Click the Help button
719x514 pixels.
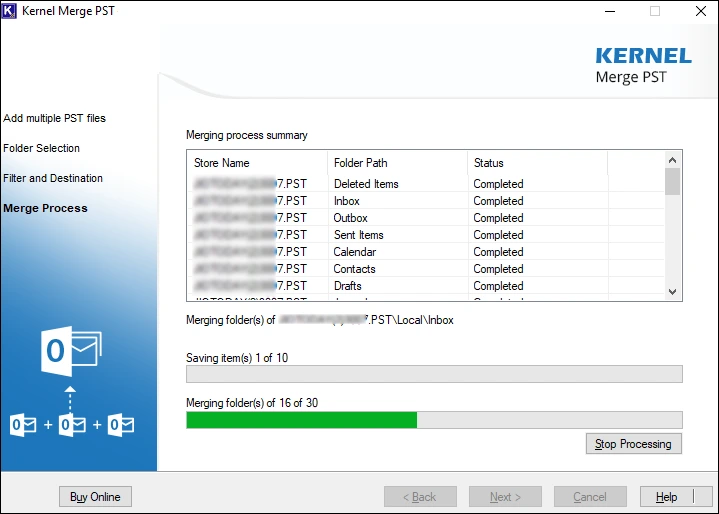666,497
